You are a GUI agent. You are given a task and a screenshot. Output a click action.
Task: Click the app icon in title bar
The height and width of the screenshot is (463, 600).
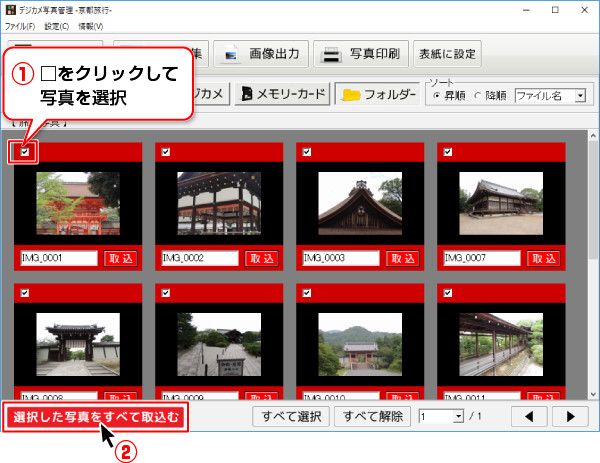point(11,10)
